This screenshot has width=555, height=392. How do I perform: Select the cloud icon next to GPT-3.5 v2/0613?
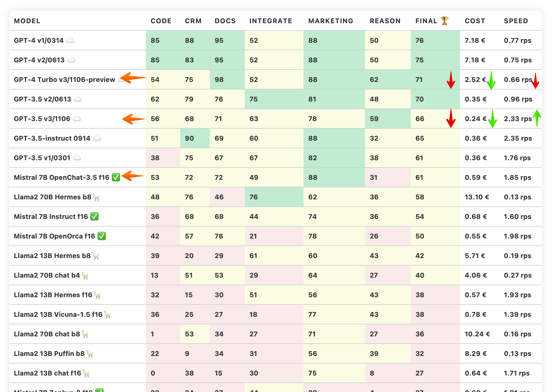pyautogui.click(x=78, y=99)
